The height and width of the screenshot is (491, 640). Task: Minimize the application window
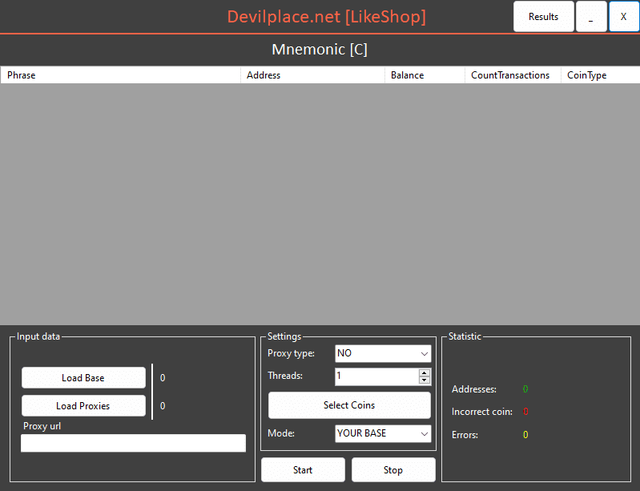click(591, 17)
